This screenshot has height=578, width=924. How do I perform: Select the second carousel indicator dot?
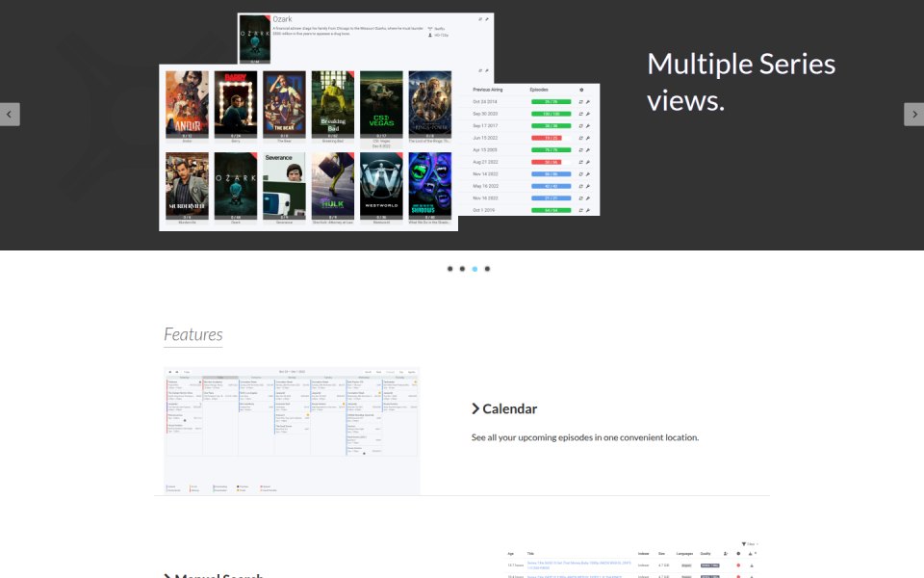pyautogui.click(x=463, y=269)
